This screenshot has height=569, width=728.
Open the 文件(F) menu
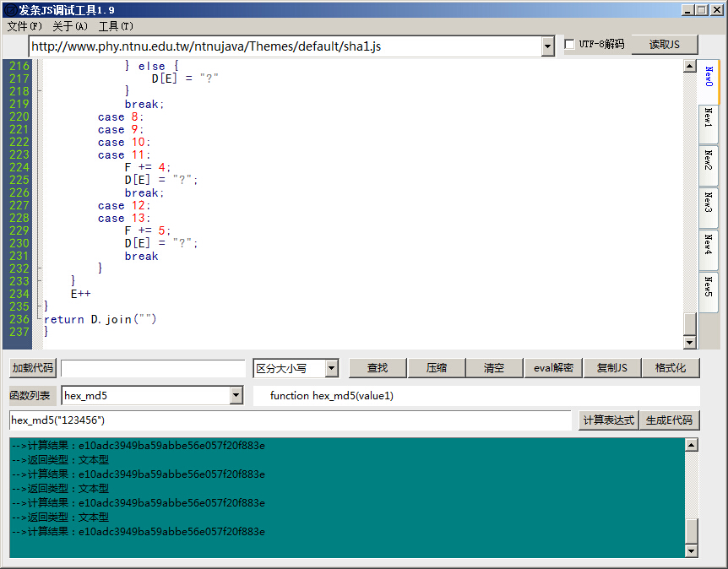[24, 26]
